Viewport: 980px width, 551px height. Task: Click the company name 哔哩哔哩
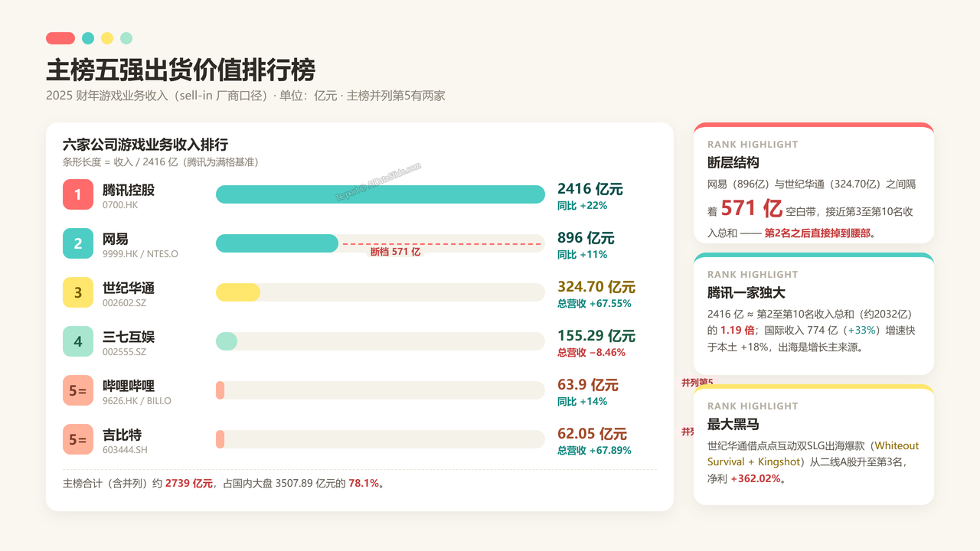(129, 386)
